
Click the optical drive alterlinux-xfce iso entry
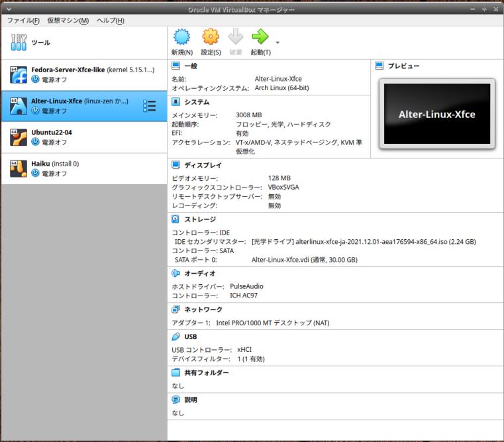pyautogui.click(x=364, y=242)
